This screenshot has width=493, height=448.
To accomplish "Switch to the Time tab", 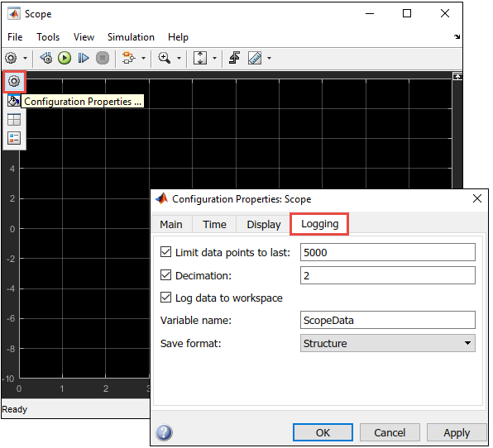I will (214, 224).
